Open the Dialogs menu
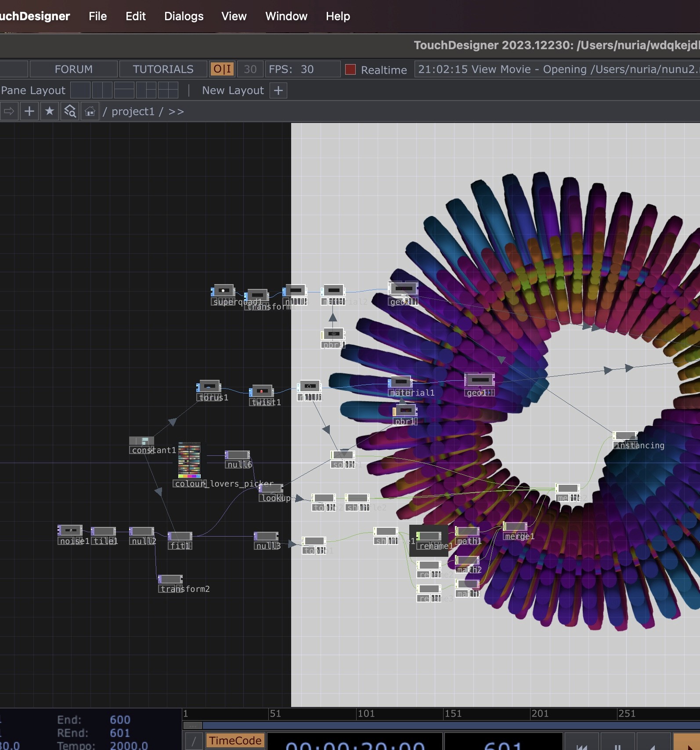This screenshot has width=700, height=750. tap(184, 16)
